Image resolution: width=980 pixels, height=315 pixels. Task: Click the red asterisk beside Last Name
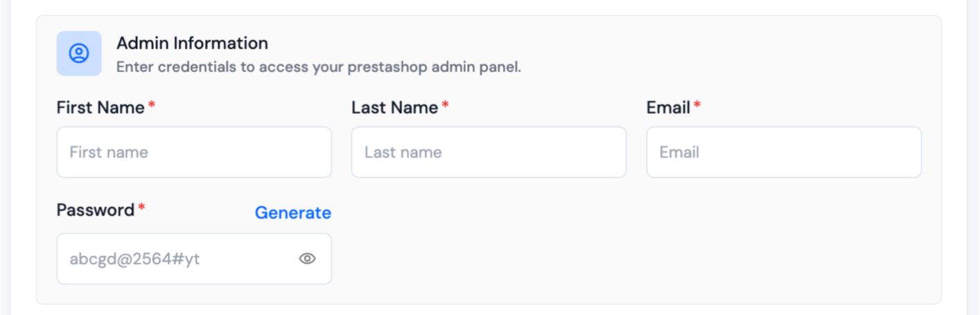coord(446,106)
